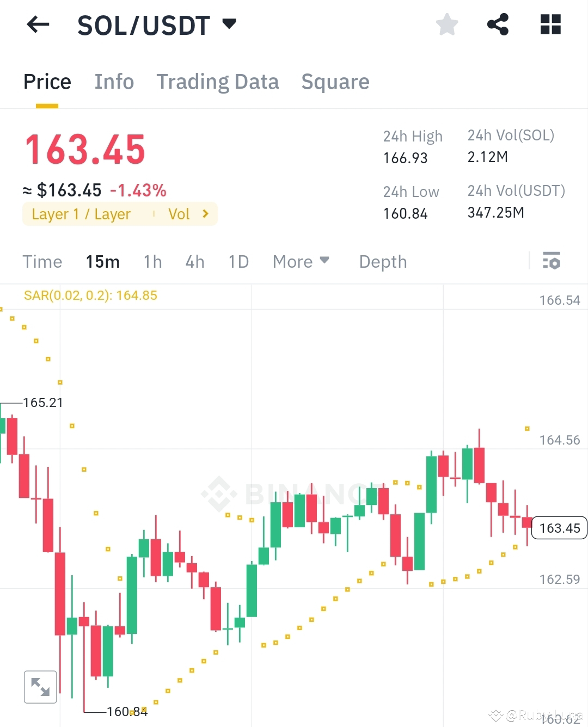Tap the back arrow to exit the chart

(x=38, y=24)
